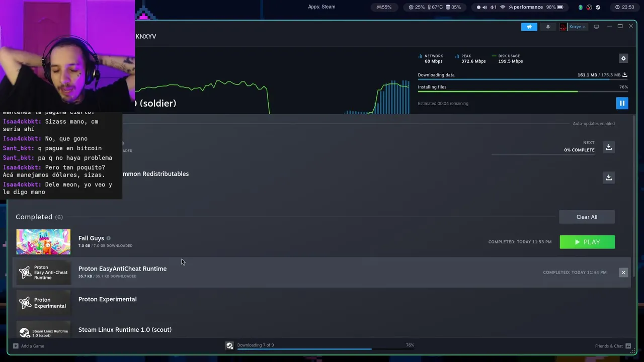Remove Proton EasyAntiCheat Runtime from list
Viewport: 644px width, 362px height.
[x=623, y=273]
